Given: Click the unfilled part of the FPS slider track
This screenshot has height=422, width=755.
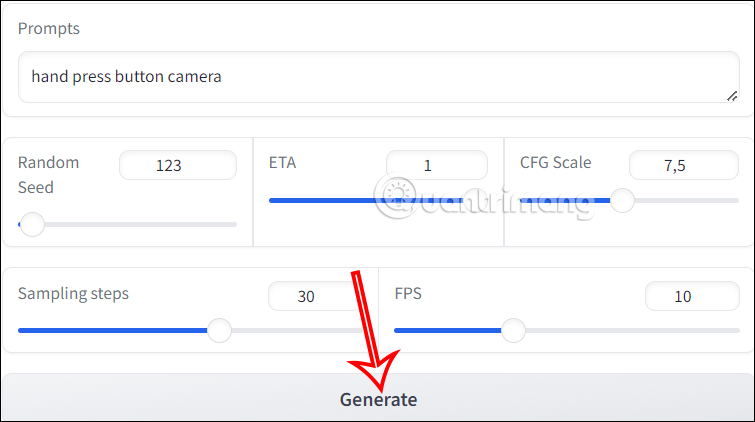Looking at the screenshot, I should click(630, 330).
